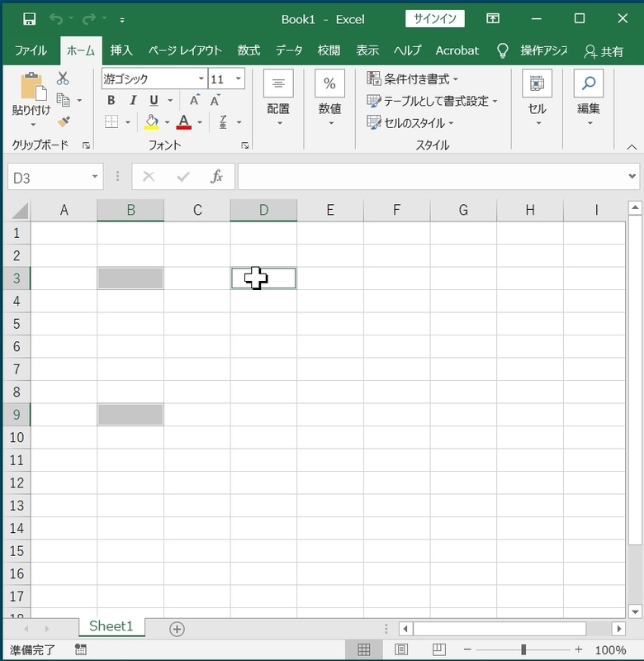Decrease font size with small A icon
Screen dimensions: 644x661
point(215,100)
